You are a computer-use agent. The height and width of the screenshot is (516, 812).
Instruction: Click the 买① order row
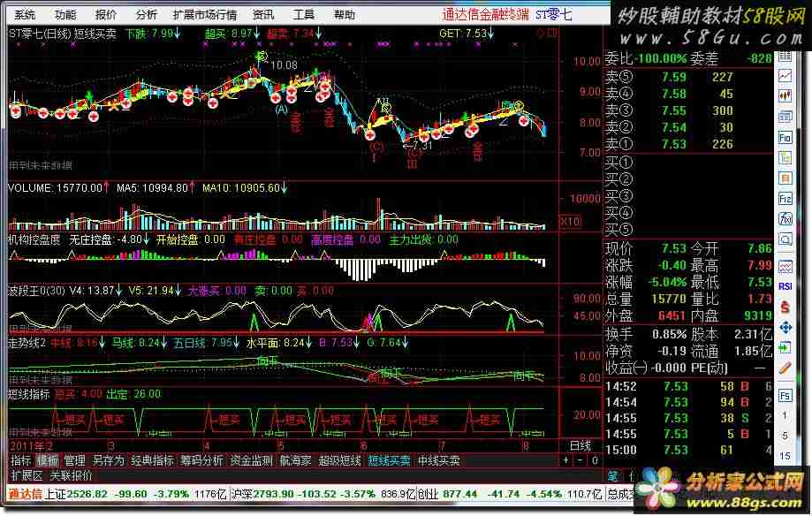687,163
